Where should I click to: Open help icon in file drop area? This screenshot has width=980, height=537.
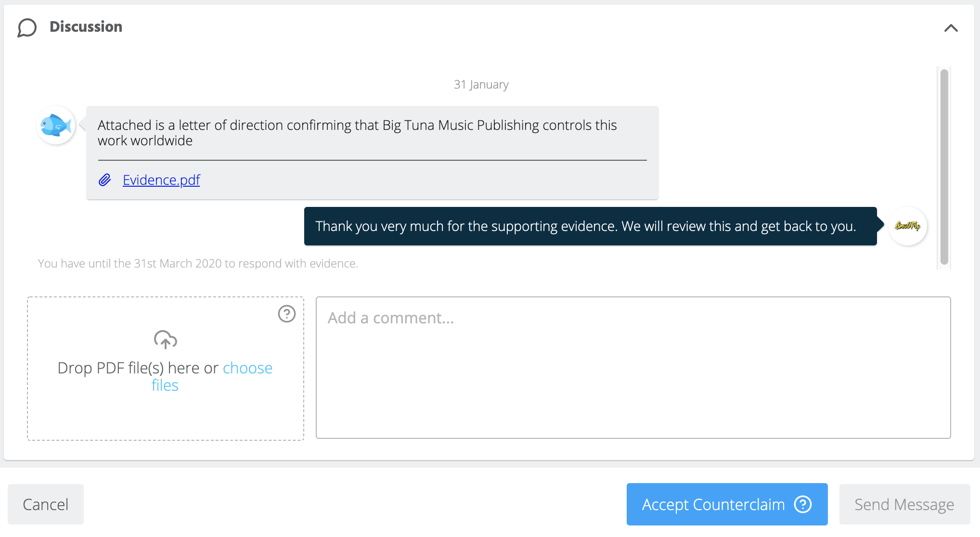tap(287, 314)
